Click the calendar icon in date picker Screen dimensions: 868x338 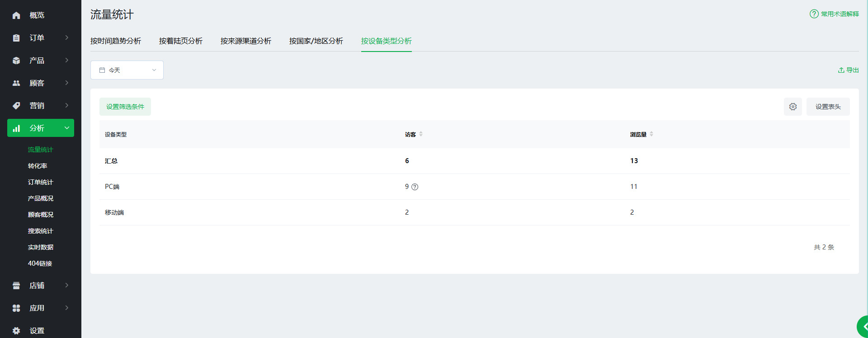102,70
